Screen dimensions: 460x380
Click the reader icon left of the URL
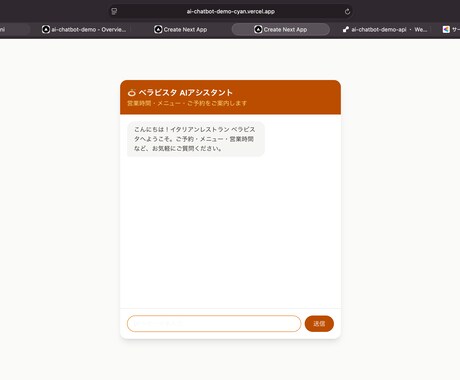(114, 12)
